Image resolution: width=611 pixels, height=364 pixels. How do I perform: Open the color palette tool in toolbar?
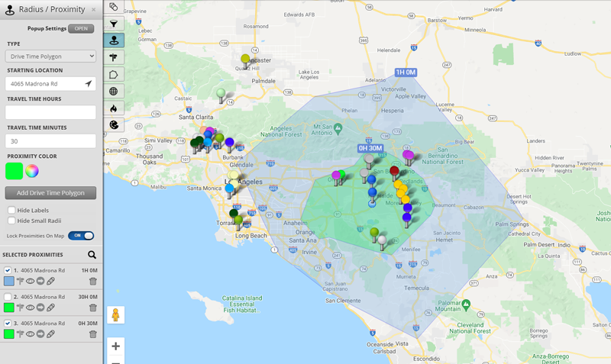[x=113, y=125]
